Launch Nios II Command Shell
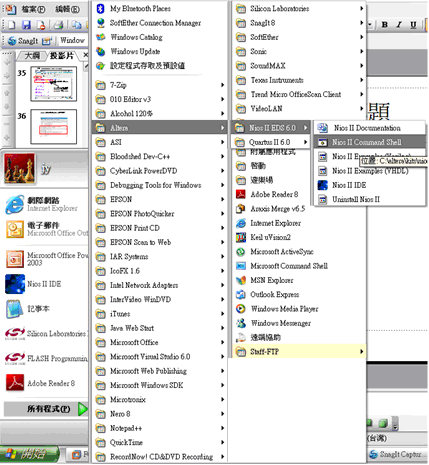Screen dimensions: 429x465 tap(369, 142)
